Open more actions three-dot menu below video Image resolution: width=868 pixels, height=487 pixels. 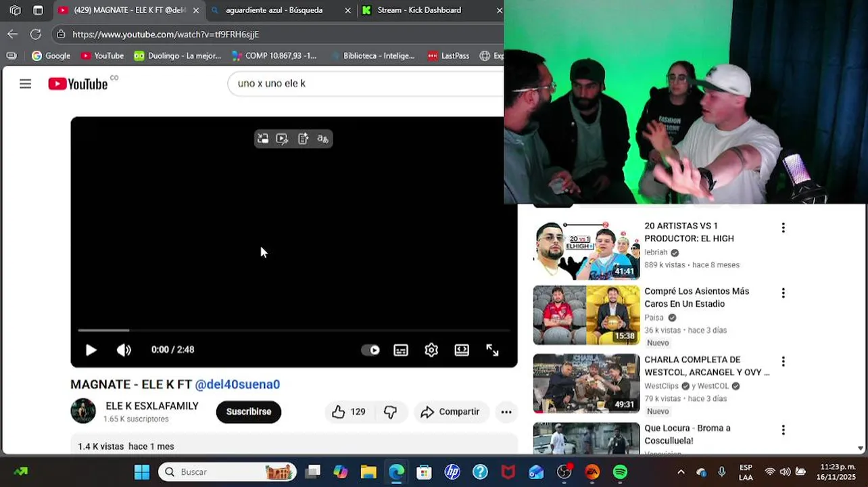point(506,412)
